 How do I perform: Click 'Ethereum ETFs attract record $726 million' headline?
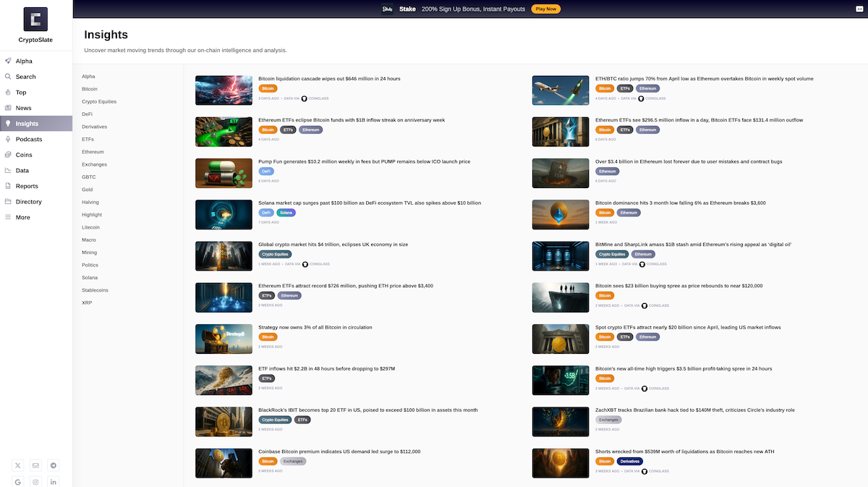[x=346, y=286]
